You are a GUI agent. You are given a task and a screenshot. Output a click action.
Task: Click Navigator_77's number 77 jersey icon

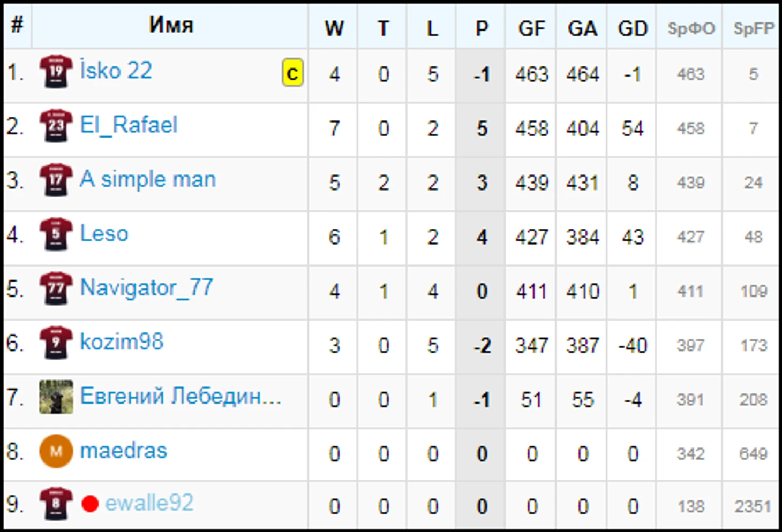(x=56, y=288)
